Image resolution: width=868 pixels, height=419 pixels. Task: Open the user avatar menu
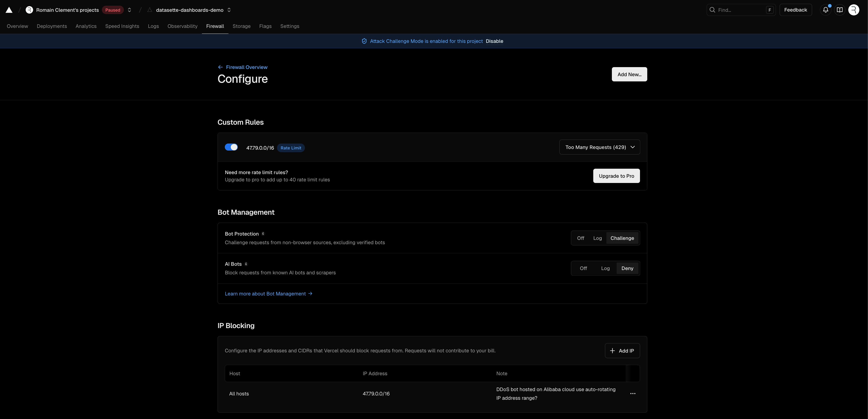click(854, 10)
